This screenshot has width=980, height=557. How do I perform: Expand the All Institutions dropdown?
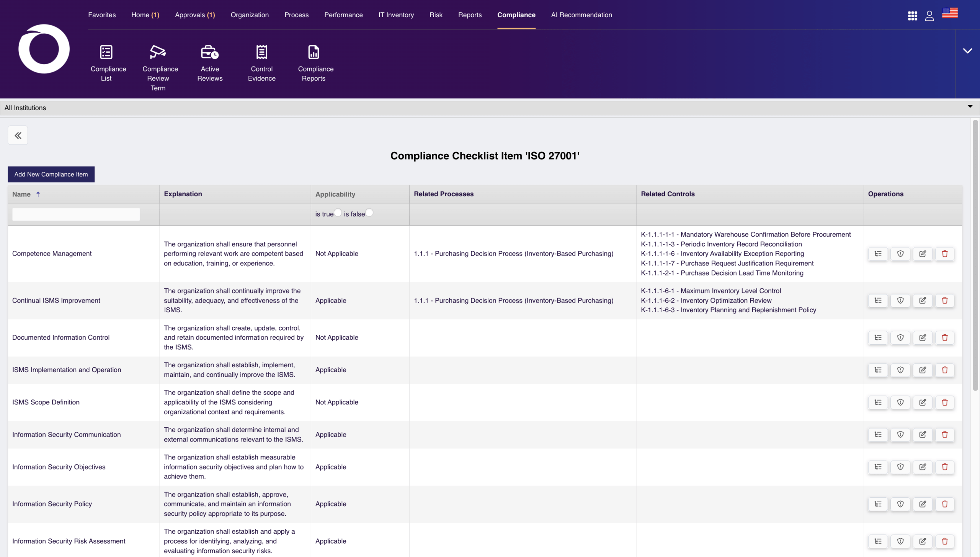[x=970, y=107]
